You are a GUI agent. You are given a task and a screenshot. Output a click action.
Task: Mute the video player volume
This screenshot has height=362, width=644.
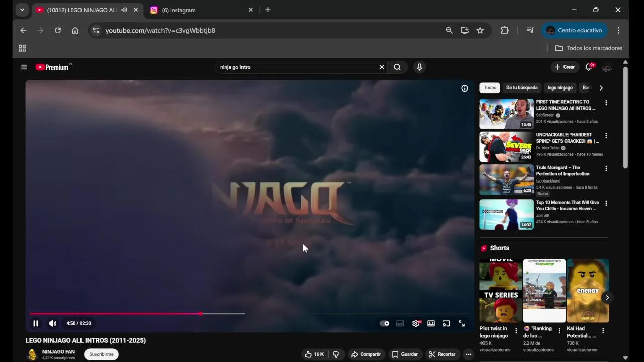[52, 323]
